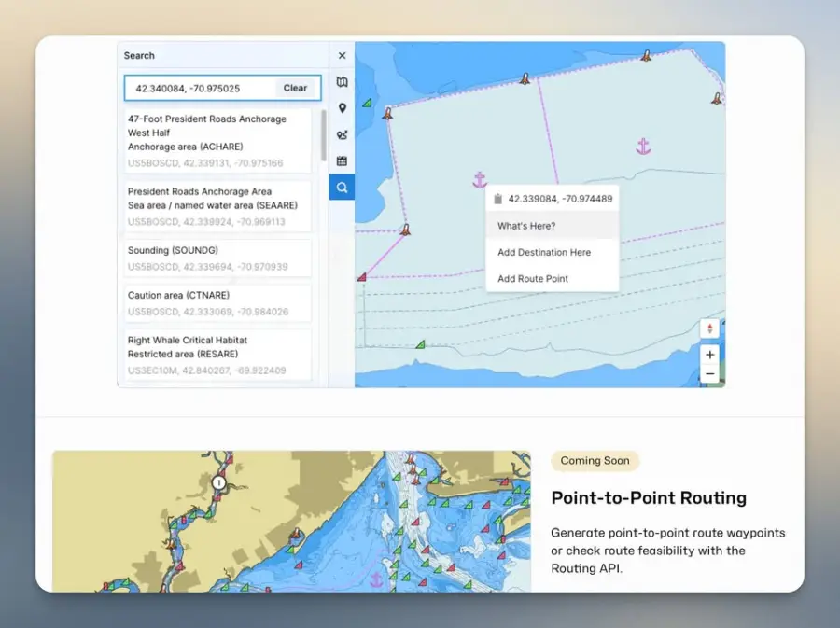
Task: Click the buoy at the far right edge
Action: [716, 98]
